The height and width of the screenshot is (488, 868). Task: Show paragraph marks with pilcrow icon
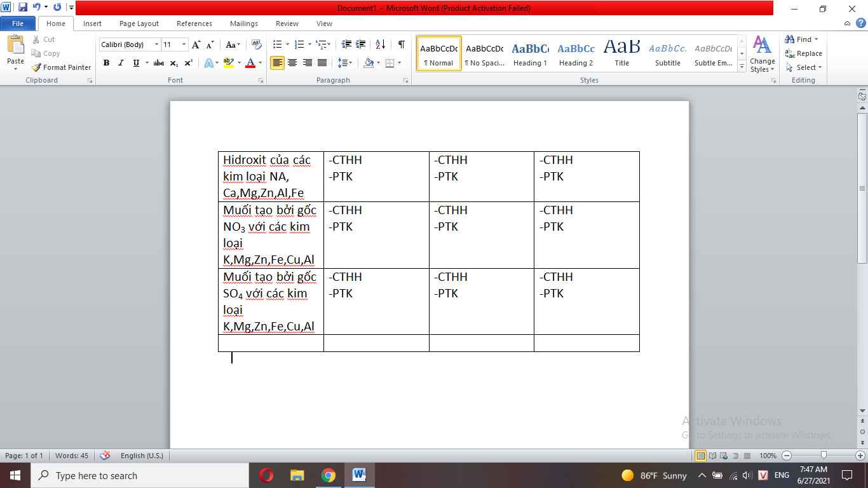tap(401, 44)
